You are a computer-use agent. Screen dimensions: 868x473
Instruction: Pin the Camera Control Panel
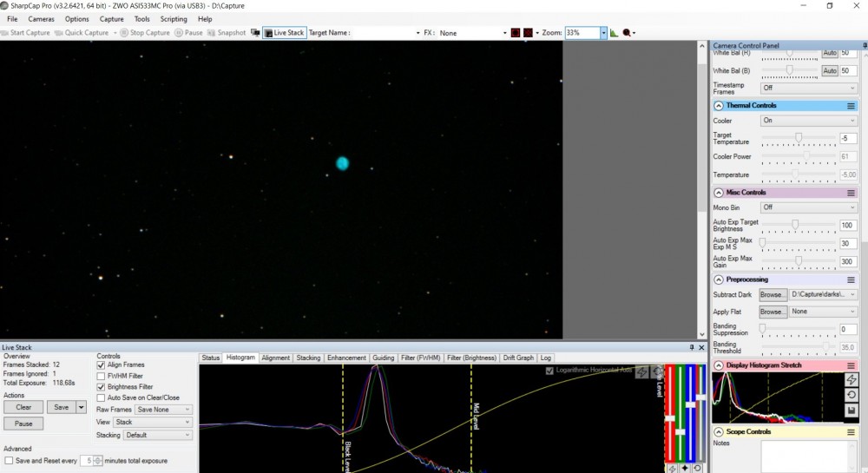pos(865,45)
